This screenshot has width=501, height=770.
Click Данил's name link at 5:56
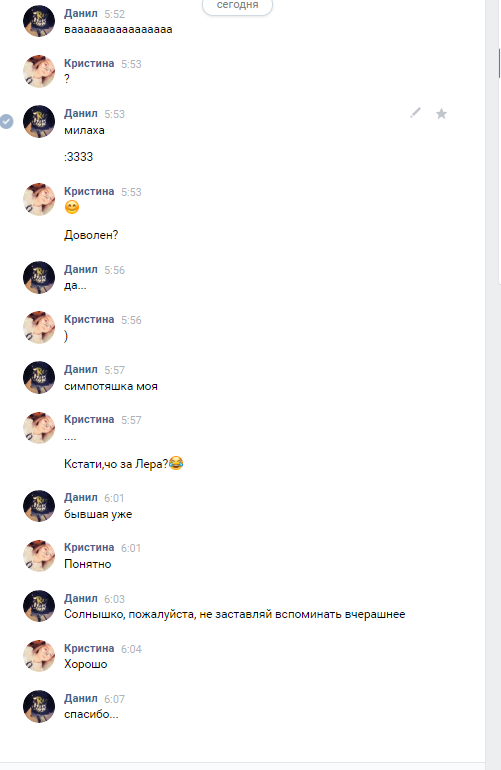pyautogui.click(x=81, y=269)
